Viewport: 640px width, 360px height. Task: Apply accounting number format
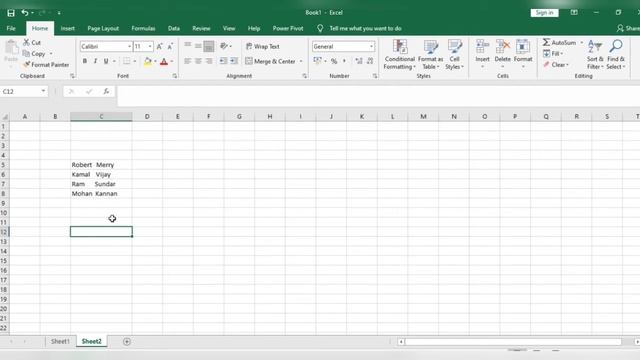coord(317,61)
